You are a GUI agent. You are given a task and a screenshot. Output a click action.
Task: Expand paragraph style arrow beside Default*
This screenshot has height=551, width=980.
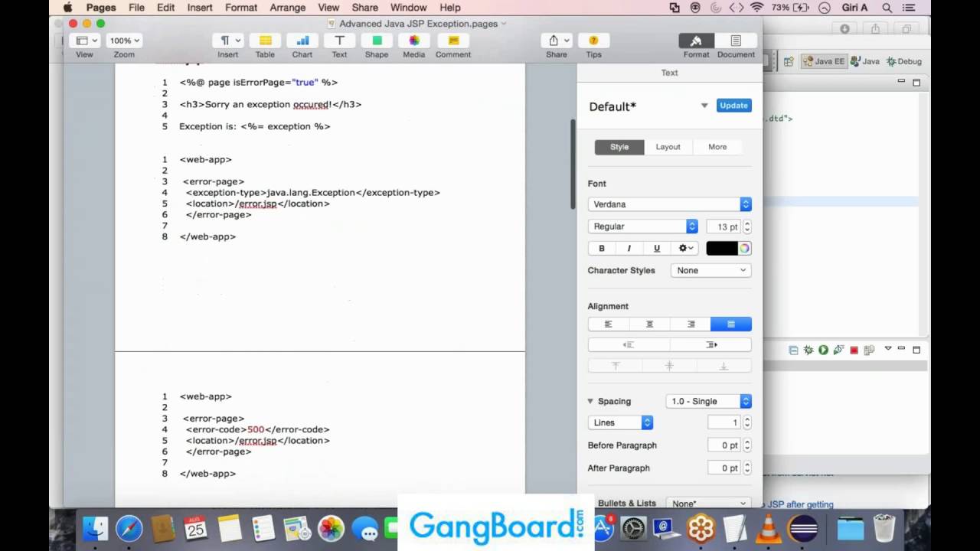pyautogui.click(x=704, y=106)
